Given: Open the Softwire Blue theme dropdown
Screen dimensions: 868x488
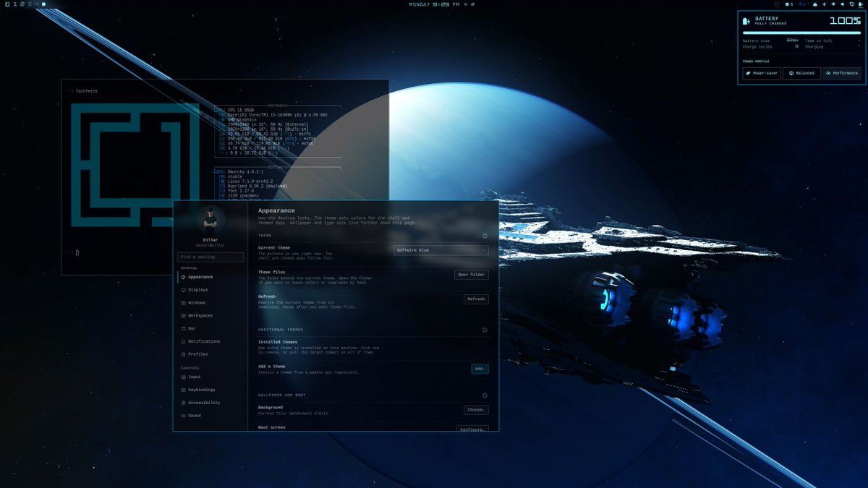Looking at the screenshot, I should coord(441,250).
